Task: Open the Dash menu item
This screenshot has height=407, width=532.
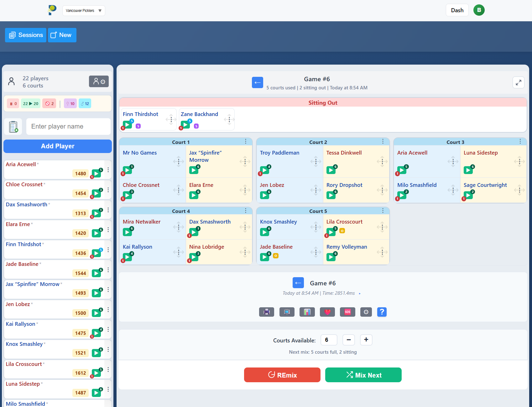Action: point(457,10)
